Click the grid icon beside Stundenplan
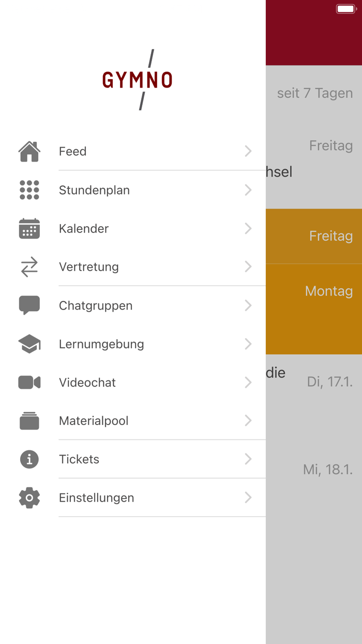This screenshot has width=362, height=644. tap(29, 190)
